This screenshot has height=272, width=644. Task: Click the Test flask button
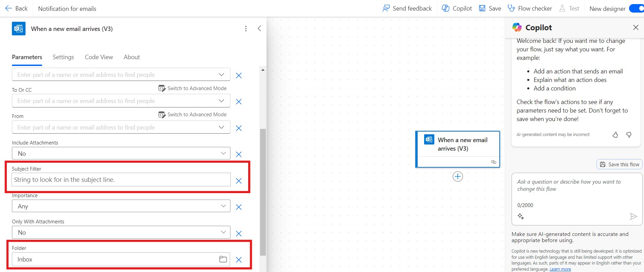[569, 8]
